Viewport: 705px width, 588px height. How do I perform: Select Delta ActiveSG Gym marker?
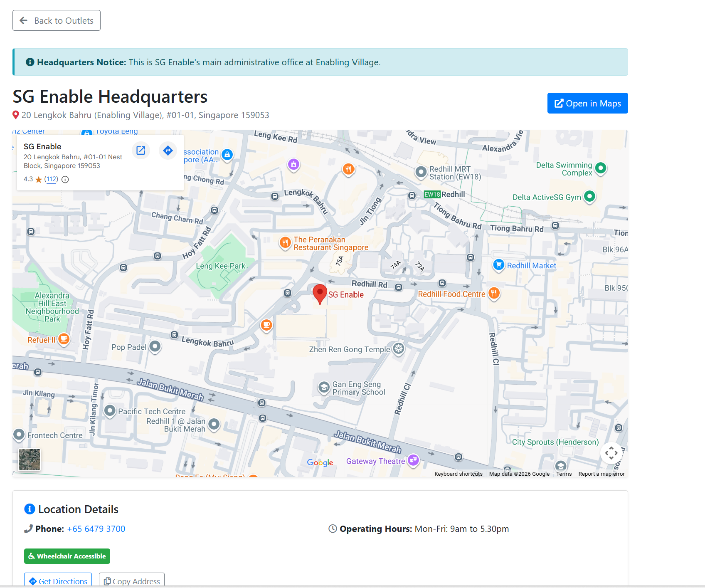click(x=590, y=196)
